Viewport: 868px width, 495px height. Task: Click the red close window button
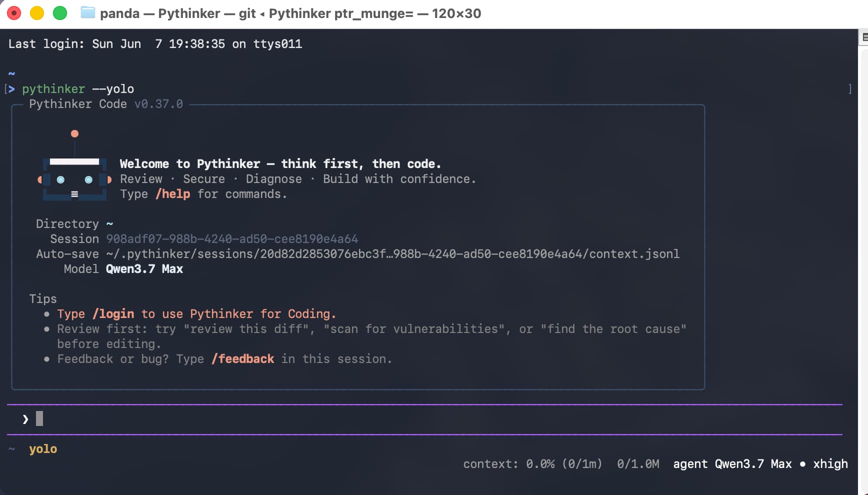(14, 13)
